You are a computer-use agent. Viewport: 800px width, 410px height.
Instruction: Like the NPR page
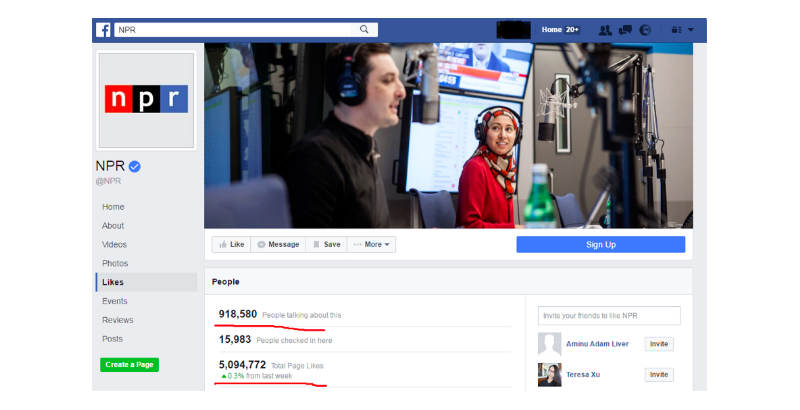[x=231, y=245]
